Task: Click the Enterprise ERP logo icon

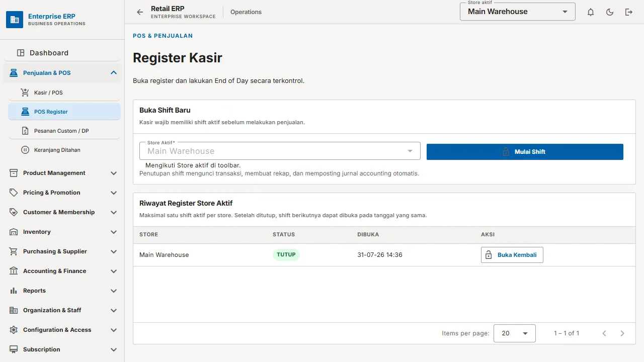Action: click(x=15, y=20)
